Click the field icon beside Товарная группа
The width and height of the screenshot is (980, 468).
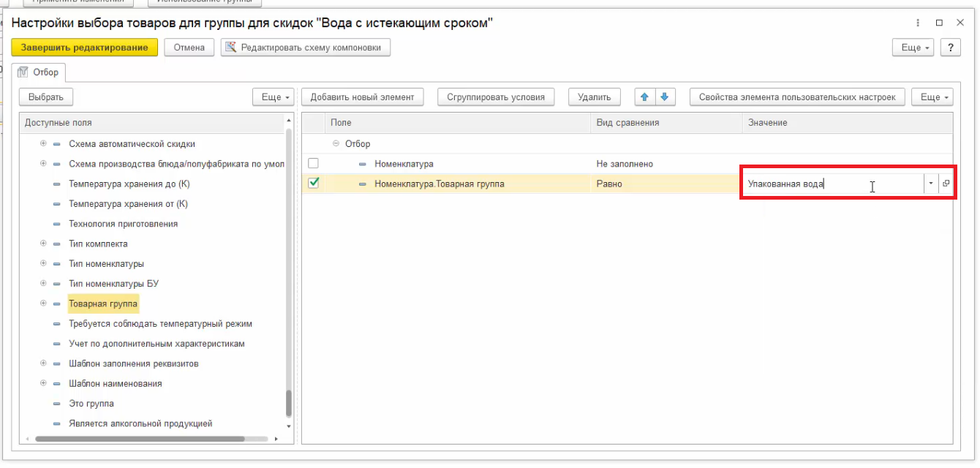click(57, 303)
